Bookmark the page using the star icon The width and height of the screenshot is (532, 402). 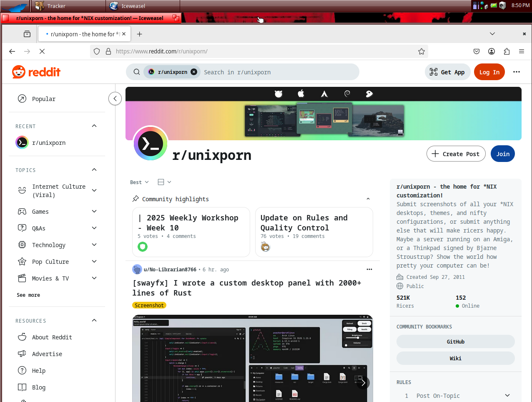[x=422, y=51]
